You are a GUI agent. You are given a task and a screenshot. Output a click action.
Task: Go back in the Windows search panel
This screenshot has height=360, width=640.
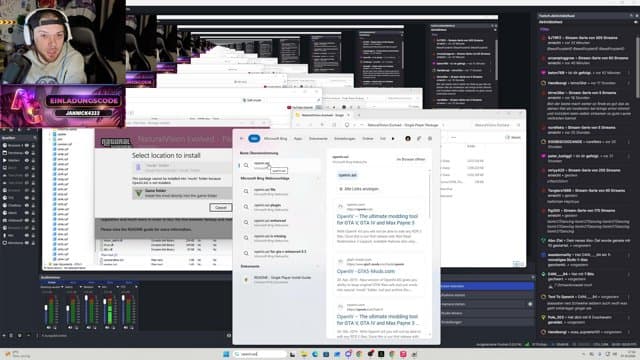tap(241, 138)
